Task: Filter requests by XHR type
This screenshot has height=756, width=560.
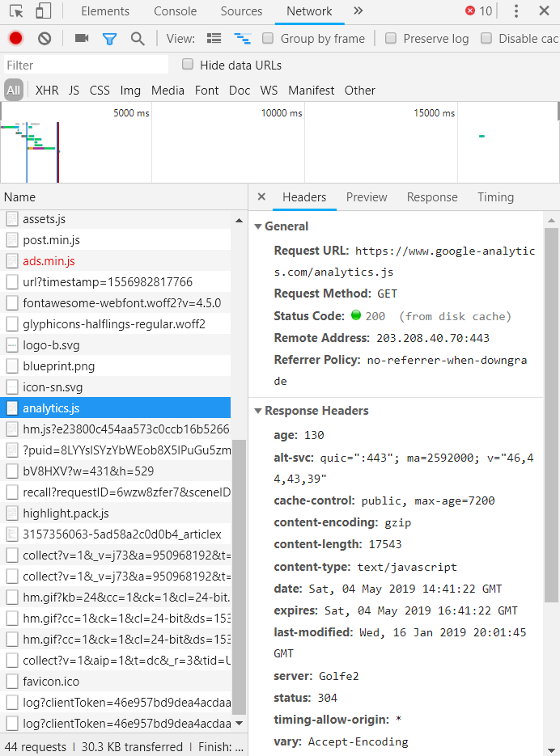Action: [x=47, y=91]
